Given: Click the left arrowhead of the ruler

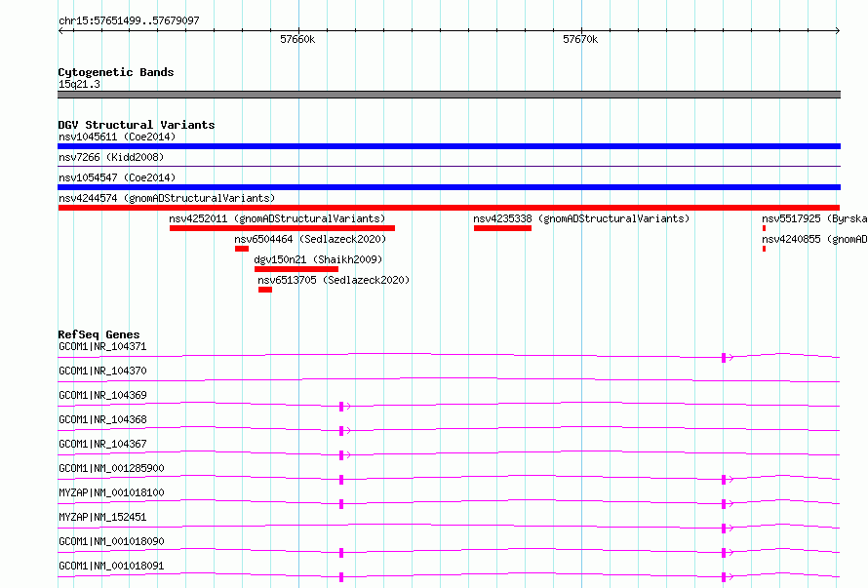Looking at the screenshot, I should coord(60,31).
